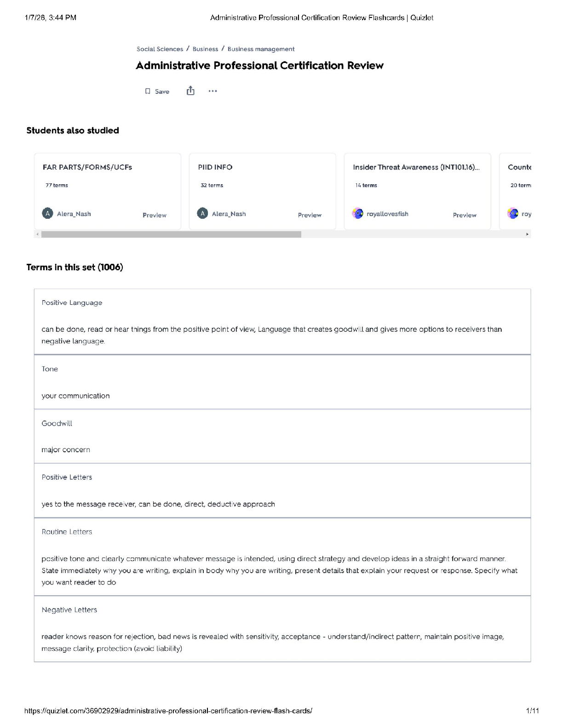The width and height of the screenshot is (563, 728).
Task: Navigate to Business management breadcrumb
Action: [261, 49]
